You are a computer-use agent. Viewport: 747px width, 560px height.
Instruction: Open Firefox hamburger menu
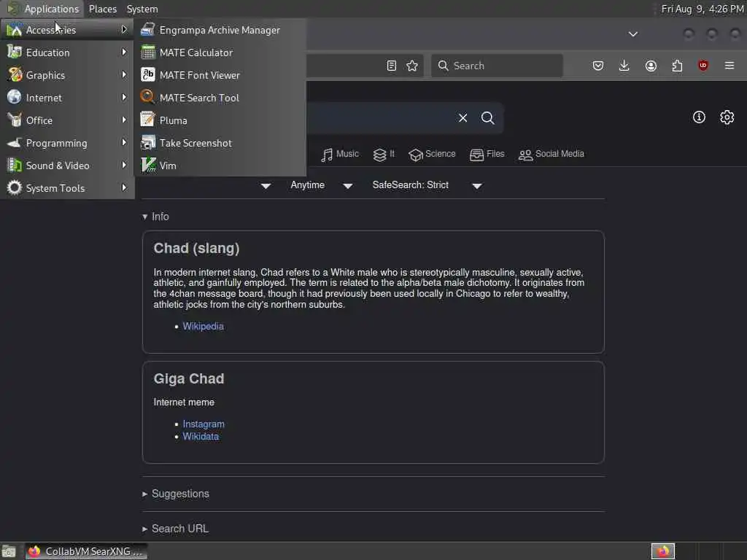click(729, 66)
